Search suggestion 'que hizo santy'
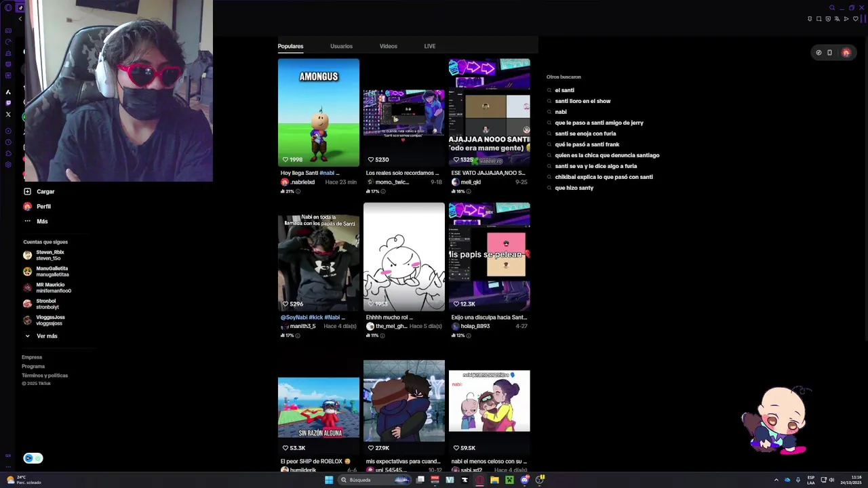This screenshot has height=488, width=868. tap(574, 188)
